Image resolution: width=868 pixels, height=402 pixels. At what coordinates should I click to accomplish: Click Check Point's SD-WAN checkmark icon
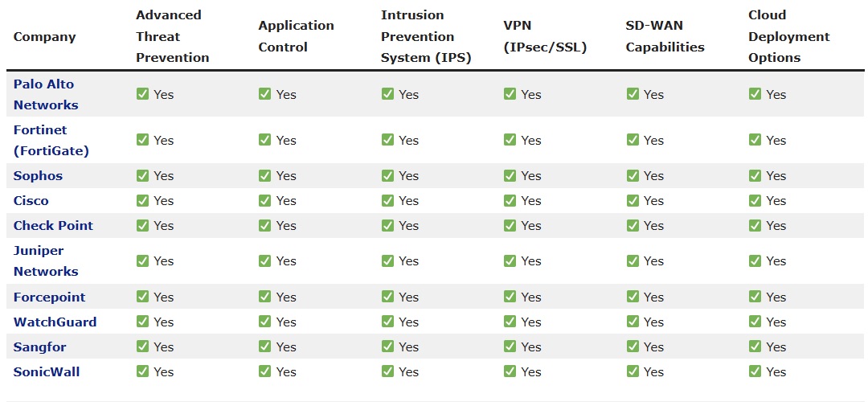633,226
